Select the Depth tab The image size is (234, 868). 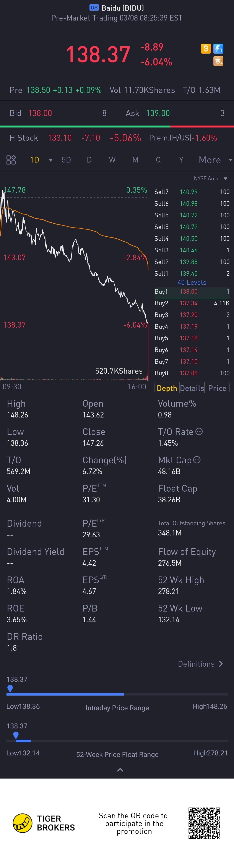(x=167, y=388)
